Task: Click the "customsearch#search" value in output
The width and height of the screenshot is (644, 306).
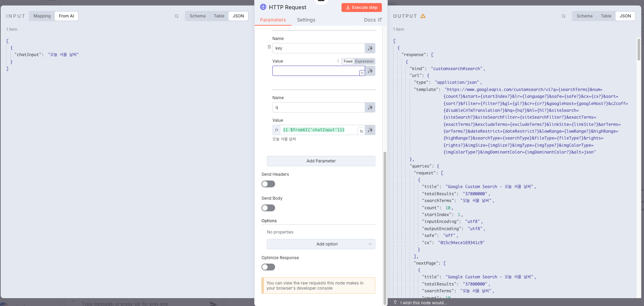Action: coord(456,69)
